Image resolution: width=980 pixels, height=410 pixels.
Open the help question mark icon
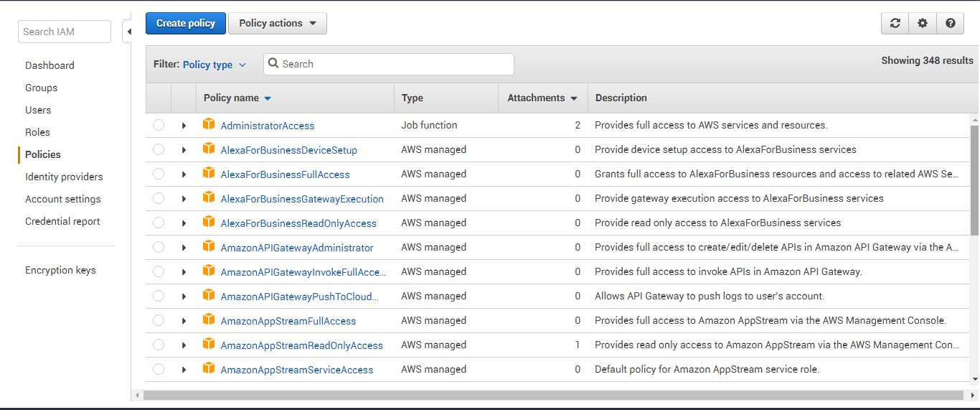tap(950, 23)
